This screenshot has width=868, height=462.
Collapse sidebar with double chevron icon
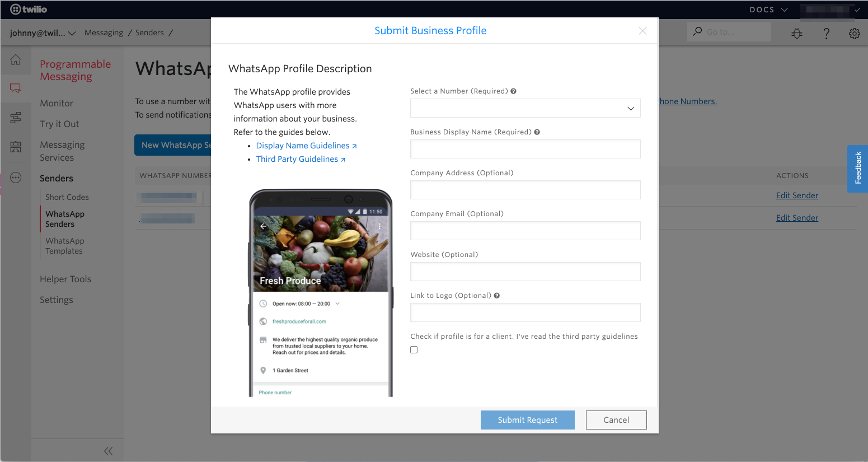108,451
